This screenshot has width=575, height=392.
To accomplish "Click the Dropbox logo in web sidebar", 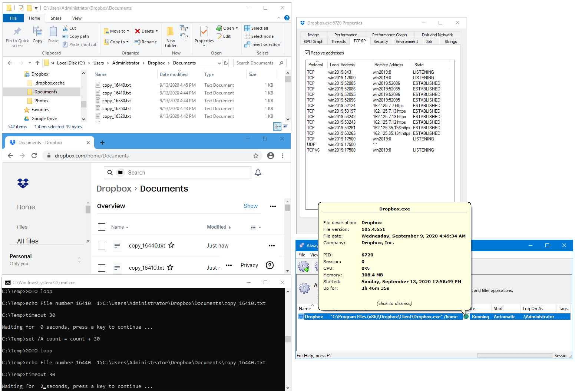I will click(x=23, y=183).
